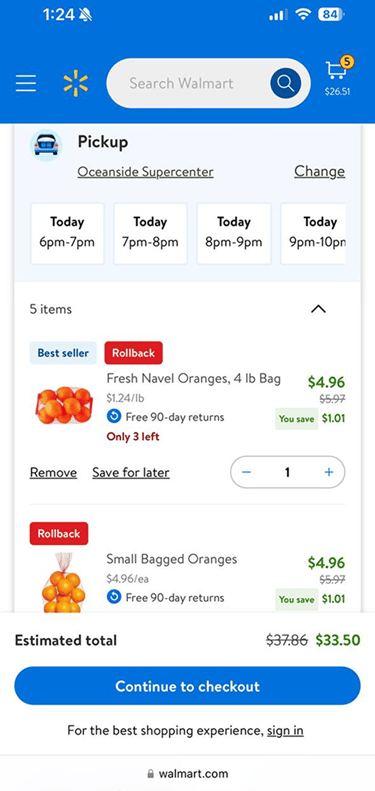Increase Navel Oranges quantity with plus
The width and height of the screenshot is (375, 791).
pos(329,472)
